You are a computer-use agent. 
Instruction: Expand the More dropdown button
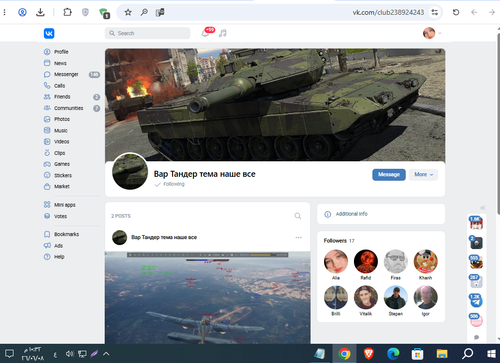[x=423, y=174]
